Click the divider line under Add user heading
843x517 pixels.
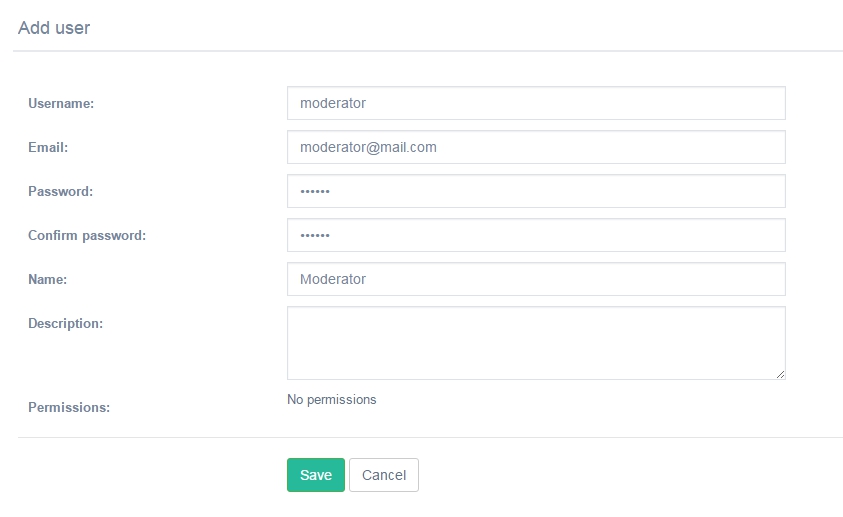click(x=428, y=51)
